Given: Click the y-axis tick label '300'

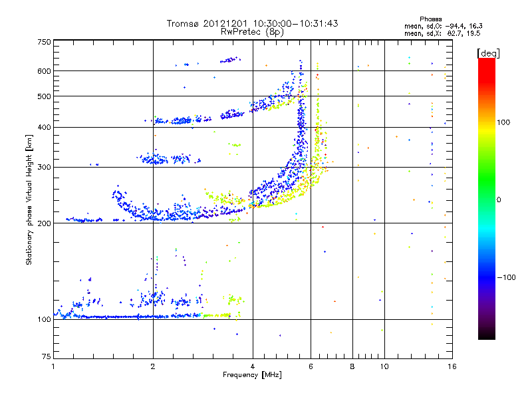Looking at the screenshot, I should pyautogui.click(x=44, y=168).
